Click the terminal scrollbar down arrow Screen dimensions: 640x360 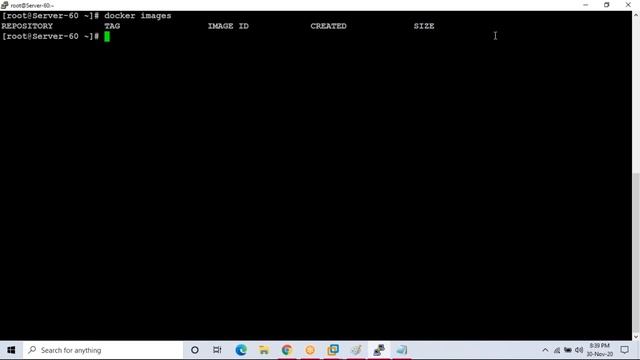[636, 337]
